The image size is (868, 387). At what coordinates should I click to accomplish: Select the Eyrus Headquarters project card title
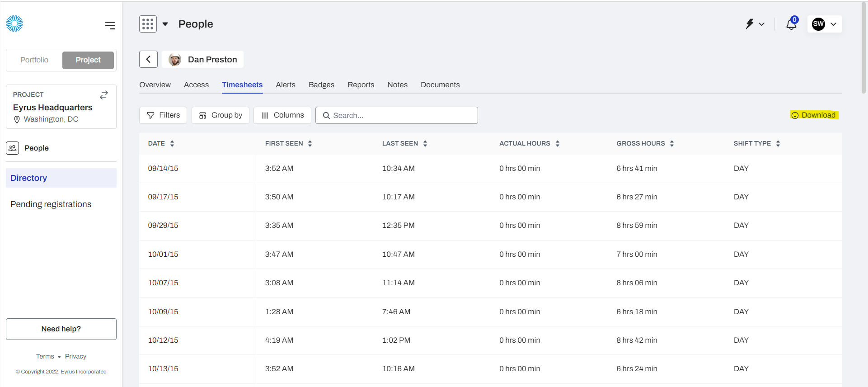(53, 108)
